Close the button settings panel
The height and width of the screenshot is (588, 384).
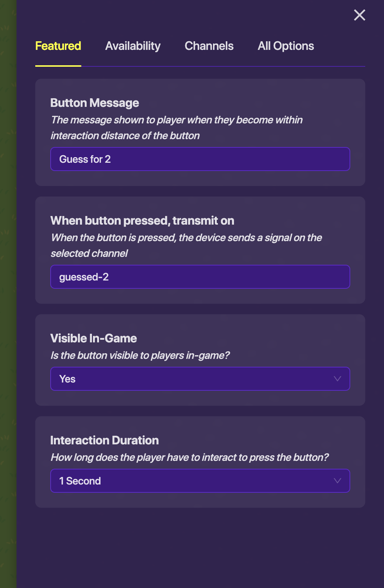[x=359, y=15]
